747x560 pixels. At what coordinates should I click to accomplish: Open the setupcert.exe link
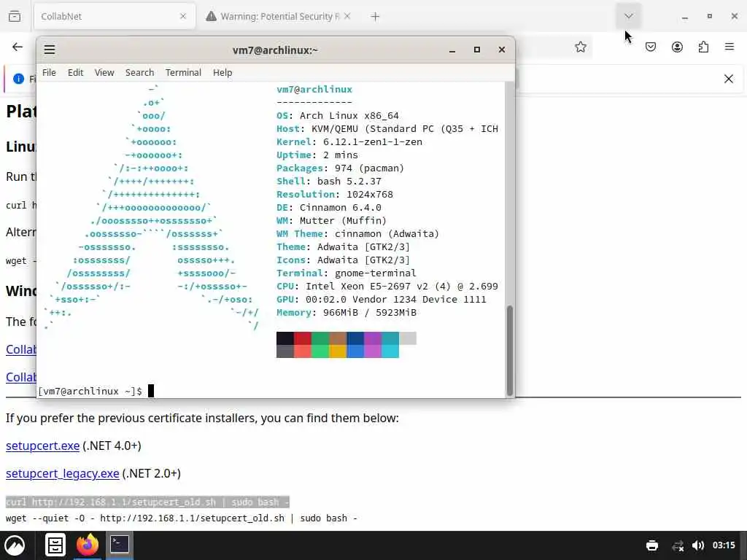point(42,446)
